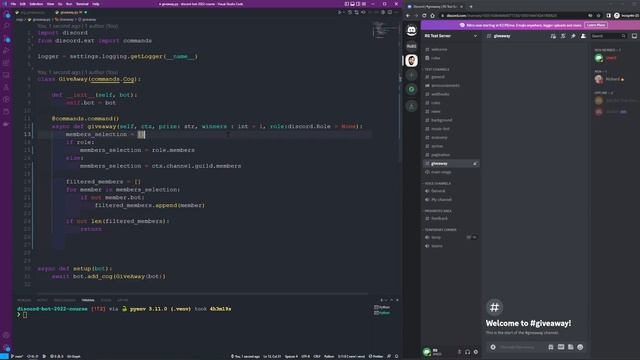The image size is (640, 360).
Task: Click the browser address bar
Action: 512,16
